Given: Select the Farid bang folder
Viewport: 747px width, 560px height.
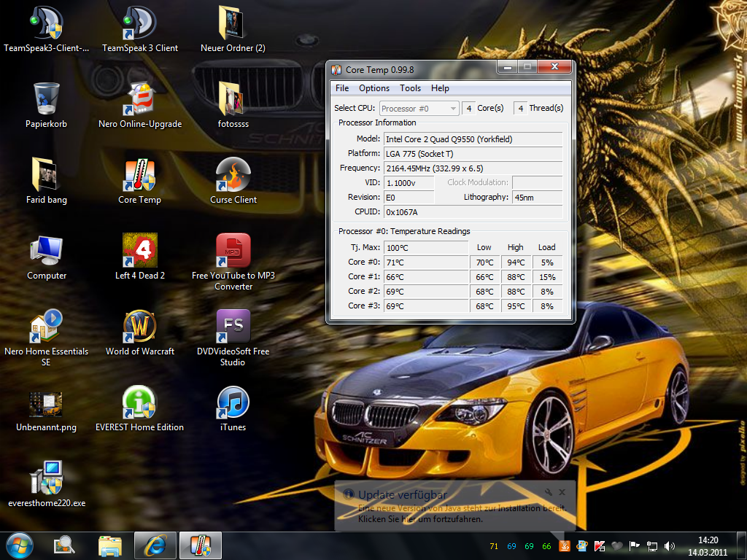Looking at the screenshot, I should pos(46,181).
